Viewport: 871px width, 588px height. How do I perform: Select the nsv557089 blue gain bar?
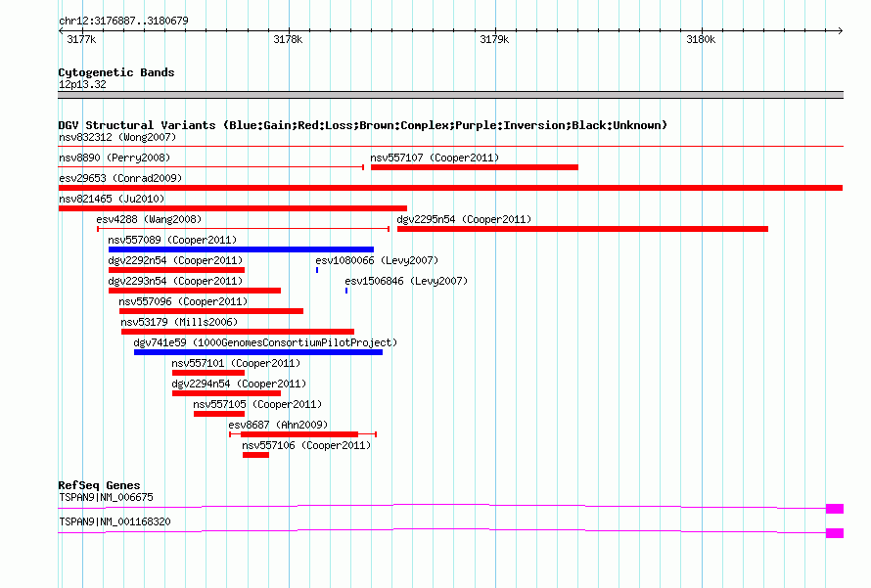241,249
